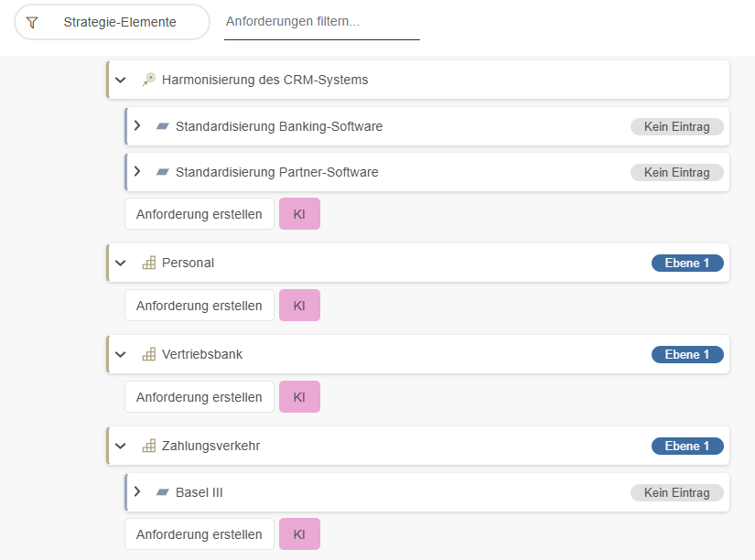Expand the Standardisierung Banking-Software row

tap(137, 126)
